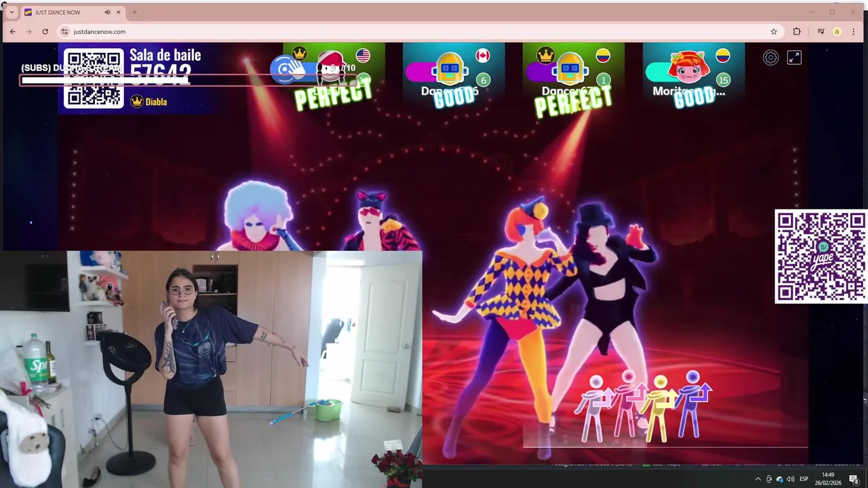This screenshot has width=868, height=488.
Task: Open the Windows notification center
Action: [x=854, y=479]
